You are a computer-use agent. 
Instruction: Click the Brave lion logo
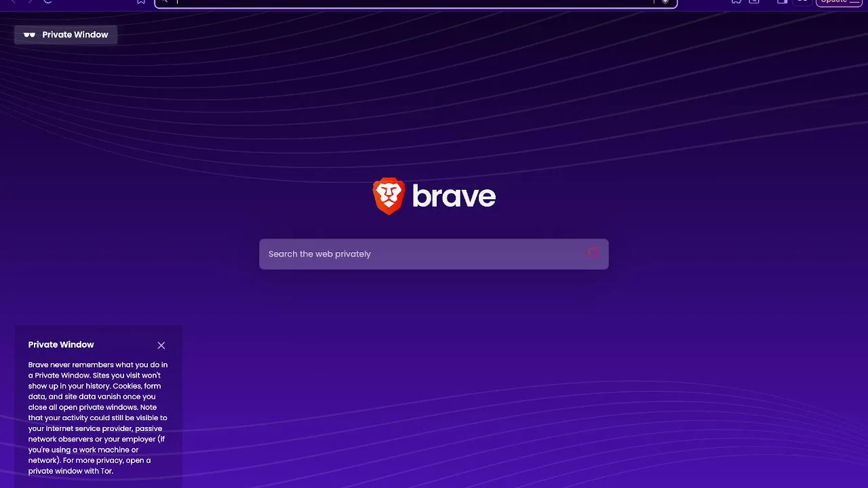(x=389, y=197)
